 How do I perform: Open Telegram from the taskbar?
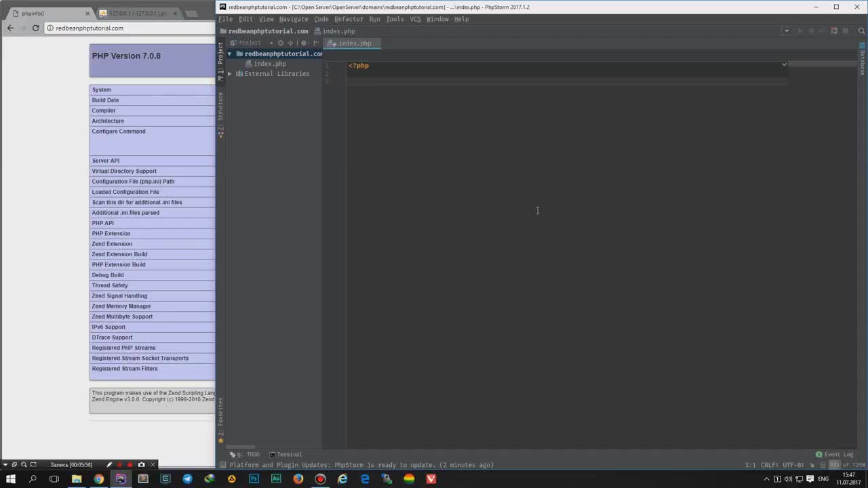tap(187, 479)
